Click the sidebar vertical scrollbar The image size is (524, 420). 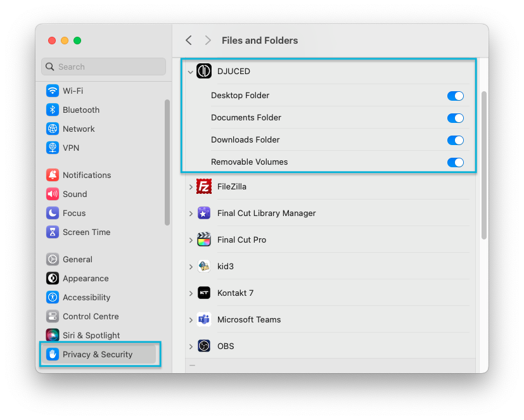[x=167, y=162]
